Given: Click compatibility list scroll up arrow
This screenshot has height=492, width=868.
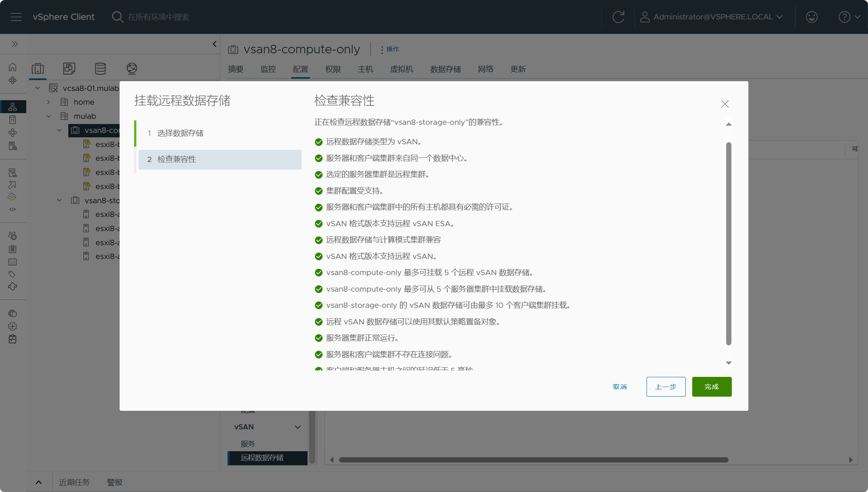Looking at the screenshot, I should coord(729,124).
